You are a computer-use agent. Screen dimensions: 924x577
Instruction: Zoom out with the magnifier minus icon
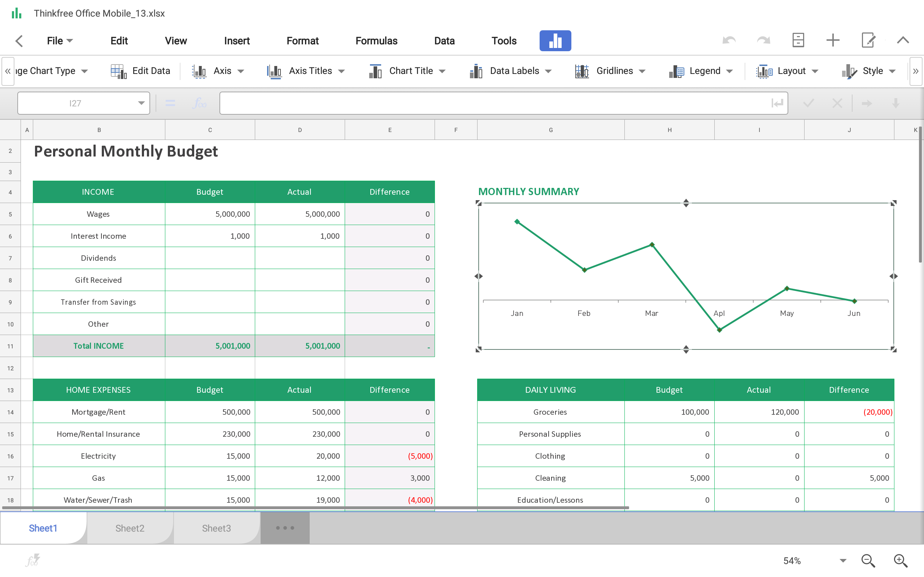(x=868, y=560)
